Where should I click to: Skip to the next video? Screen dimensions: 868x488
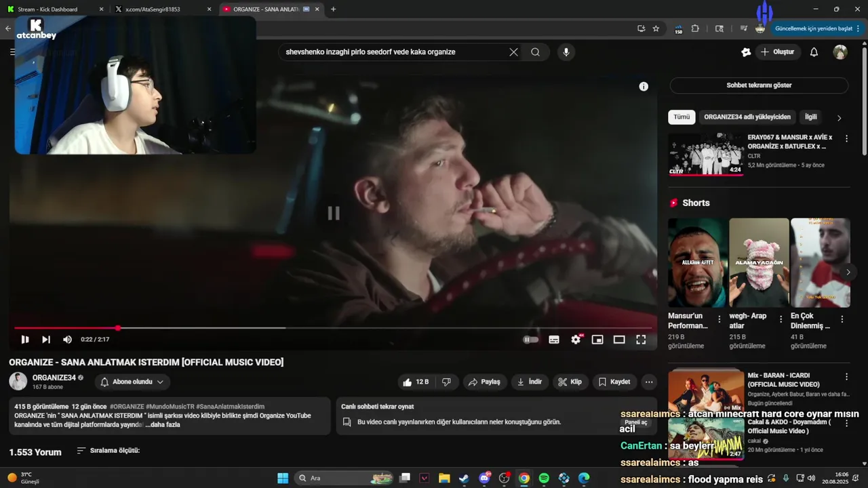46,340
